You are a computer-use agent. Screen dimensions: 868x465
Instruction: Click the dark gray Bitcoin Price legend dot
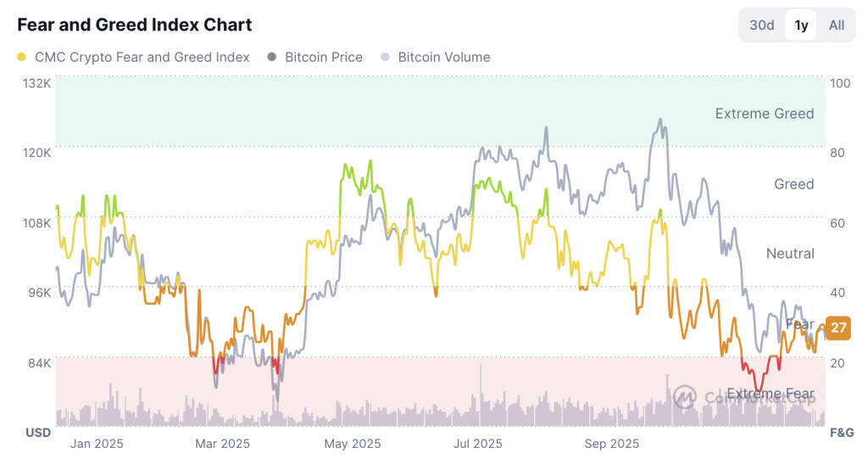pos(272,58)
